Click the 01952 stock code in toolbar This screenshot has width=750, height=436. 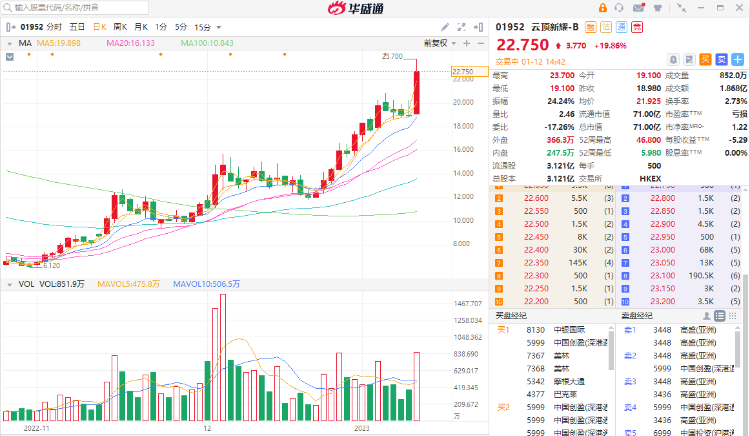pyautogui.click(x=32, y=27)
